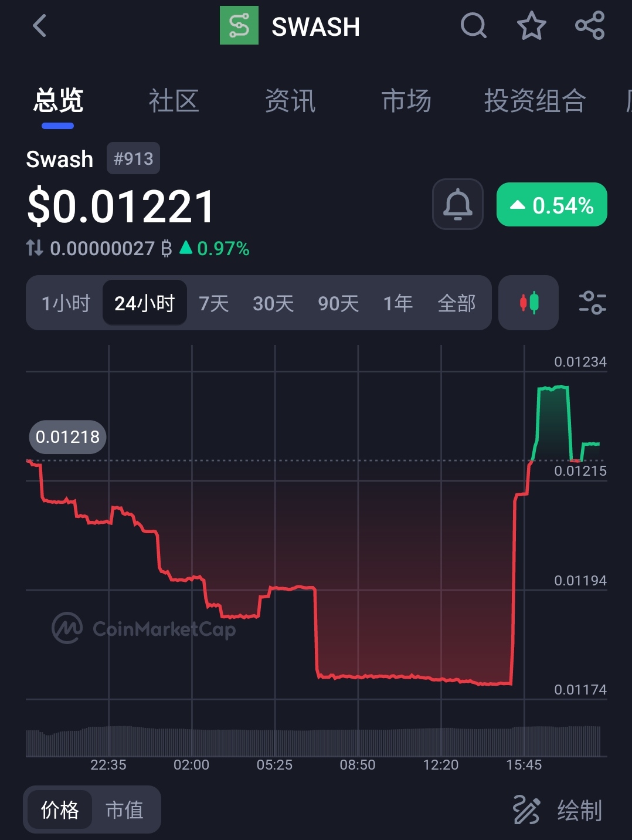
Task: Tap the green 0.54% change badge
Action: 552,205
